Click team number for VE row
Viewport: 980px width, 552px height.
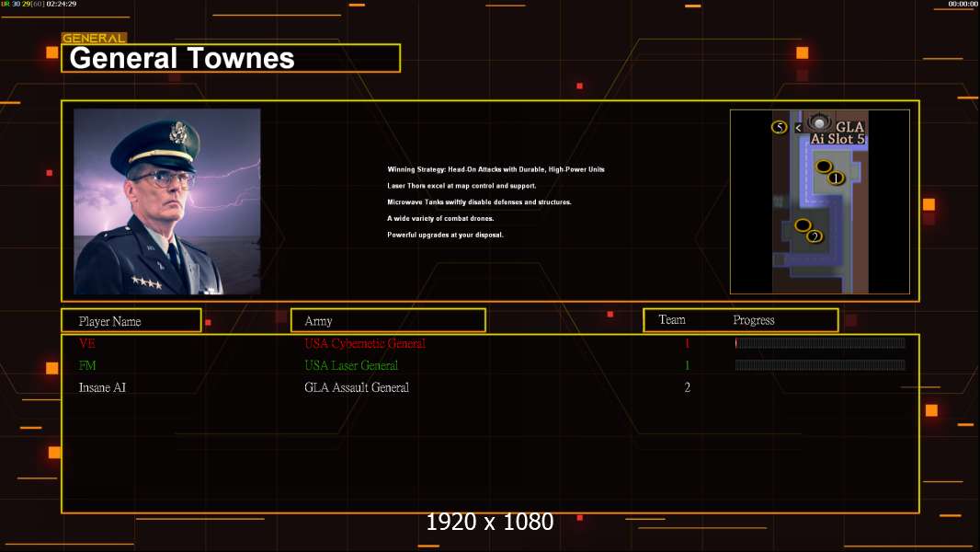point(687,343)
